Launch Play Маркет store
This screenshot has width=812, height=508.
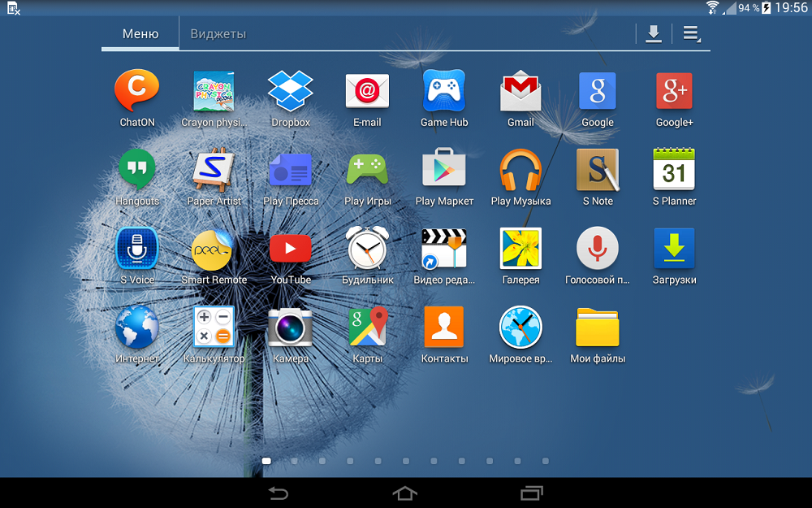tap(444, 168)
